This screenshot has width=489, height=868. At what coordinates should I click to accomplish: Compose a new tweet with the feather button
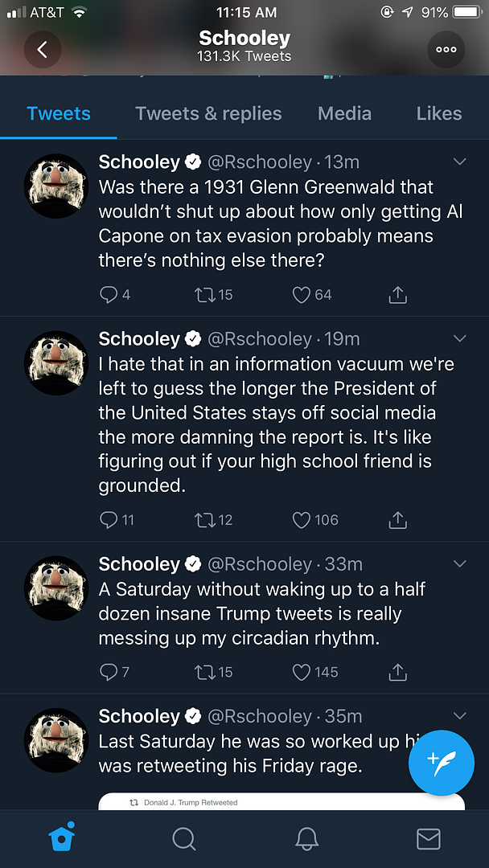pyautogui.click(x=441, y=760)
